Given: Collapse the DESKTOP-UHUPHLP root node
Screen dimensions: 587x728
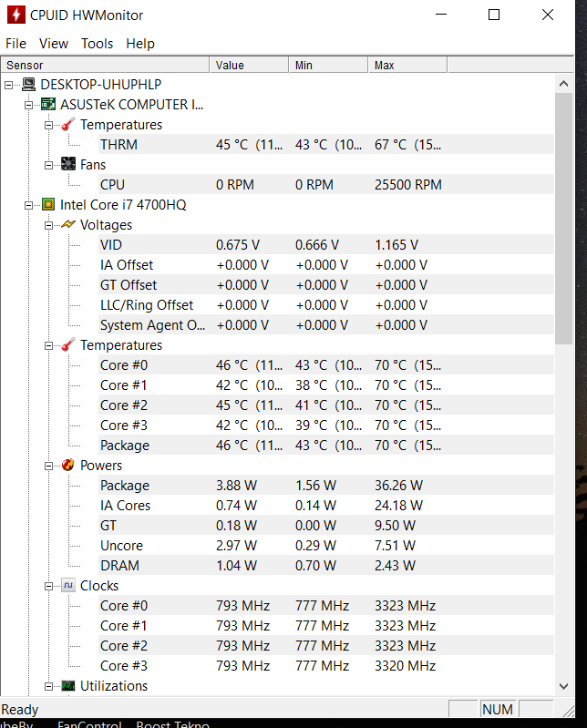Looking at the screenshot, I should [x=9, y=85].
